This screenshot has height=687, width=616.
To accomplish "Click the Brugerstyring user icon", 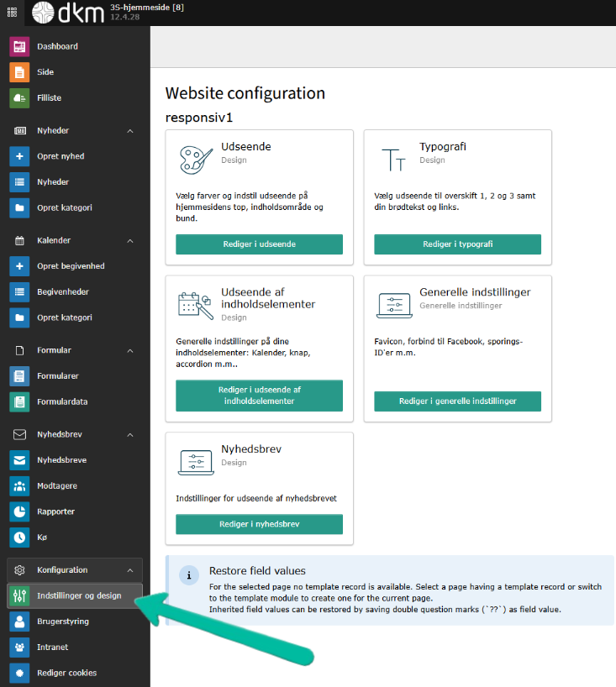I will pyautogui.click(x=19, y=621).
